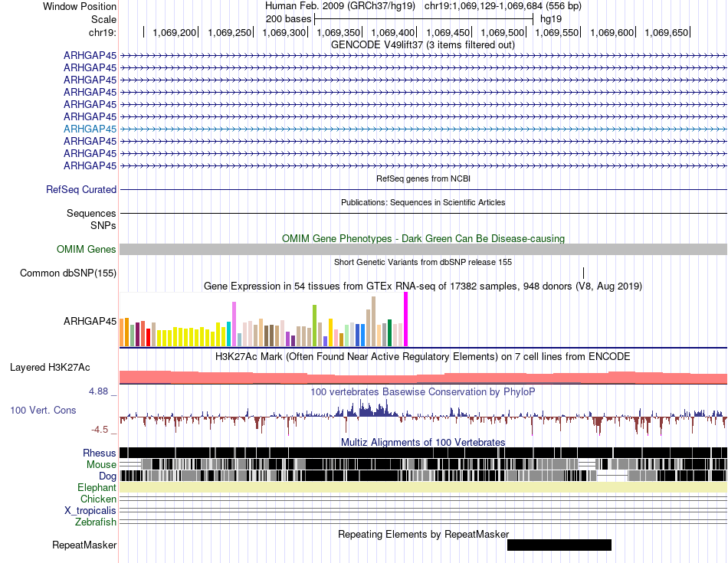Viewport: 728px width, 563px height.
Task: Click the Elephant alignment label
Action: click(97, 488)
